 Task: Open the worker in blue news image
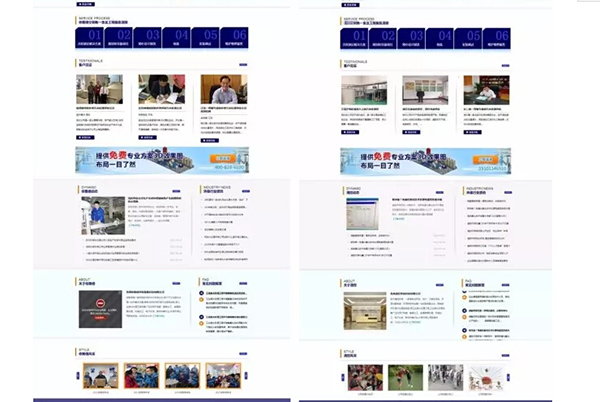[104, 214]
